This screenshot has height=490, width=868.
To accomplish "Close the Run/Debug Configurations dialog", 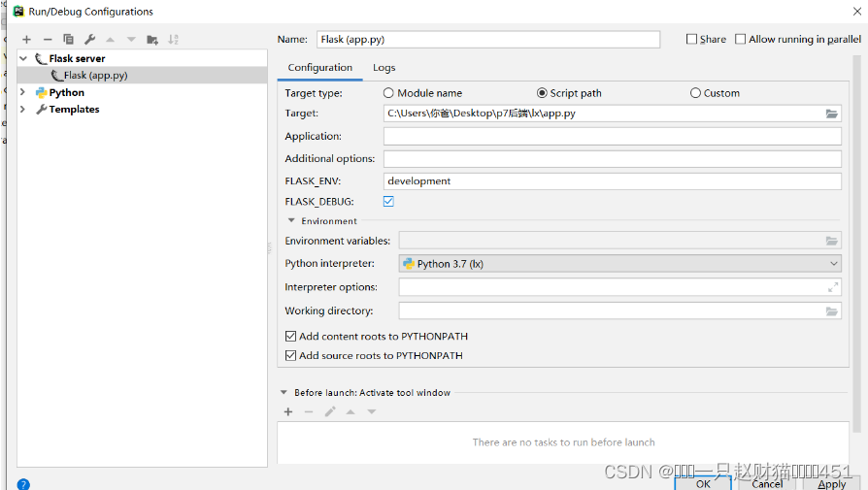I will [857, 11].
